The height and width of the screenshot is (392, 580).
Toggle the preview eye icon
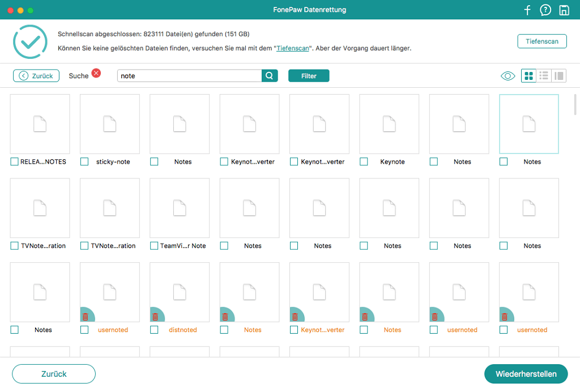pos(508,76)
